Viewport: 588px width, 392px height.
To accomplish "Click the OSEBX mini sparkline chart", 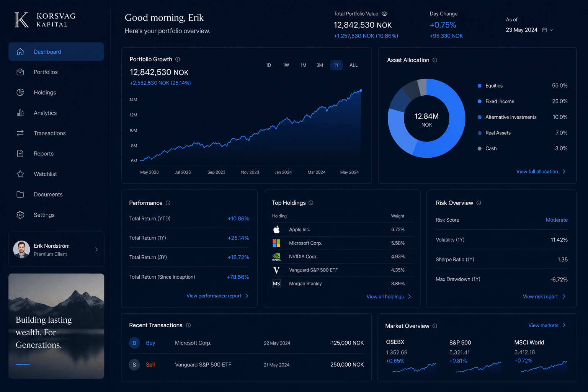I will click(x=415, y=368).
